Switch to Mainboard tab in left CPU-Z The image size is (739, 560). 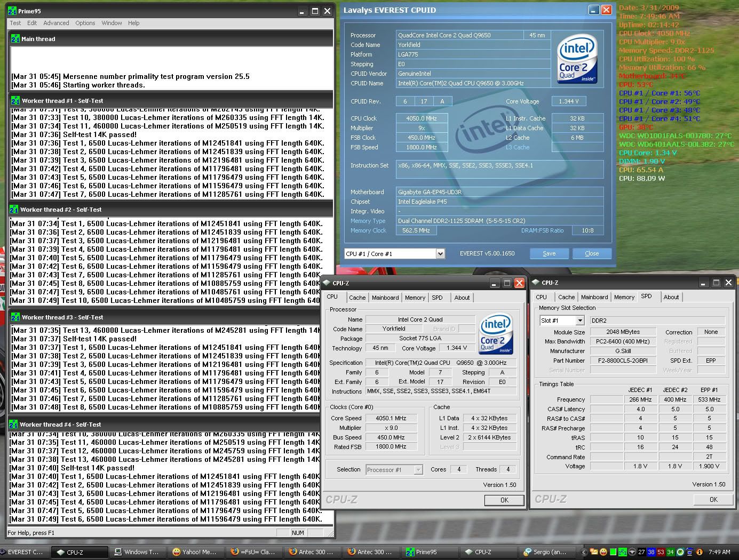point(385,298)
